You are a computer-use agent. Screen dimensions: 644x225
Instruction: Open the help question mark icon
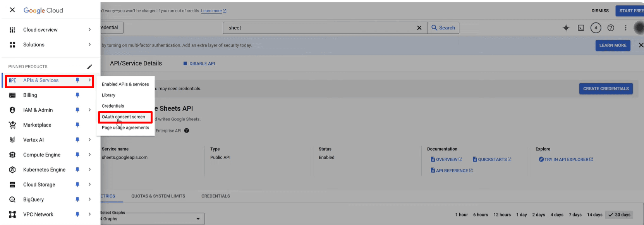[611, 28]
